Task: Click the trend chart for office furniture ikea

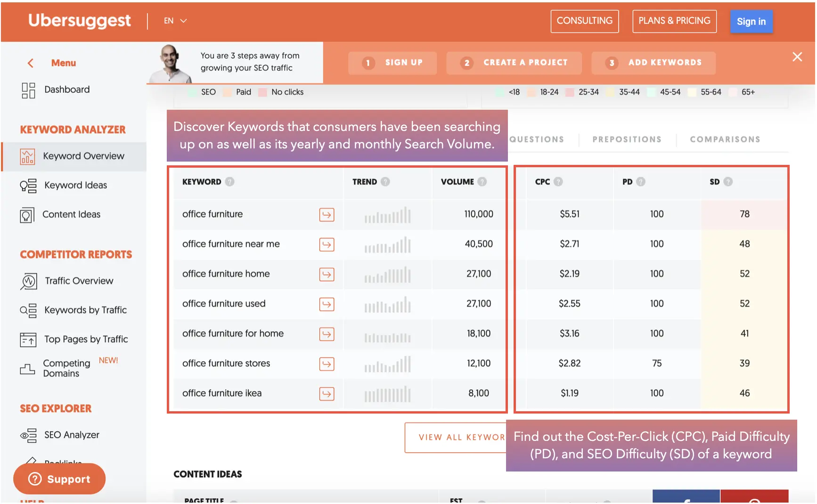Action: (387, 394)
